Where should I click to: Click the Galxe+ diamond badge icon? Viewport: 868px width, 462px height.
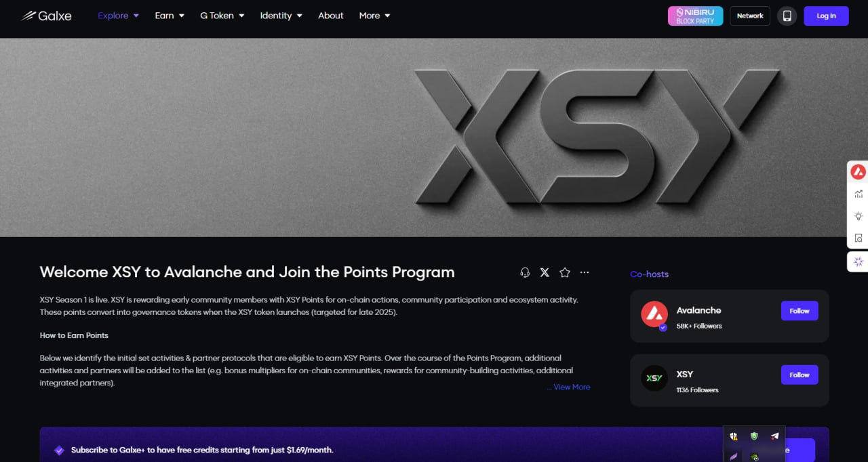point(59,450)
